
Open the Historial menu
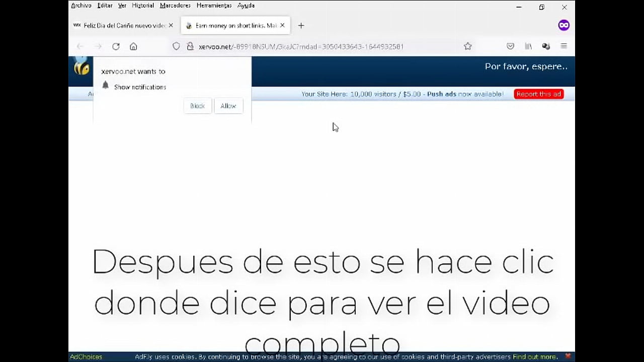(143, 6)
